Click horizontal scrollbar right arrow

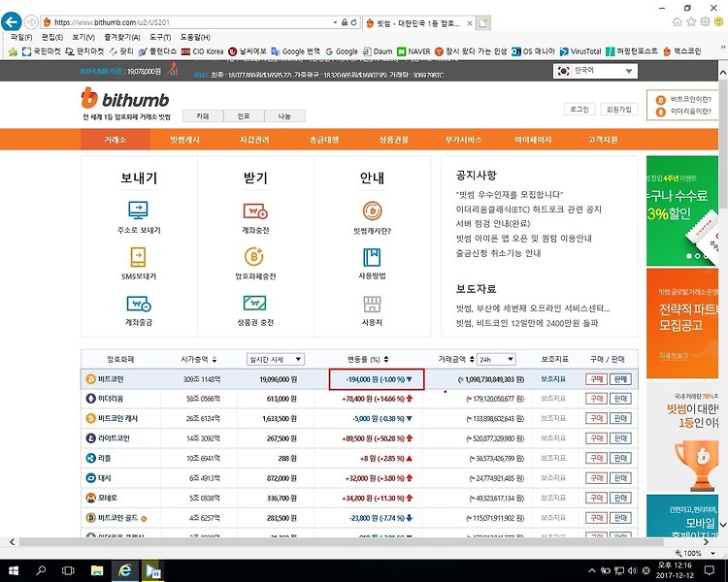[x=706, y=541]
